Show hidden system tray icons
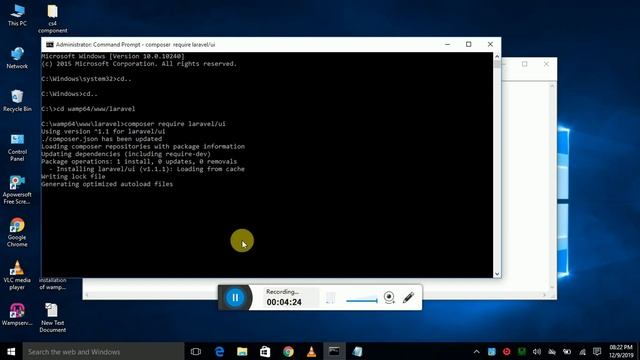The image size is (640, 360). (x=476, y=351)
